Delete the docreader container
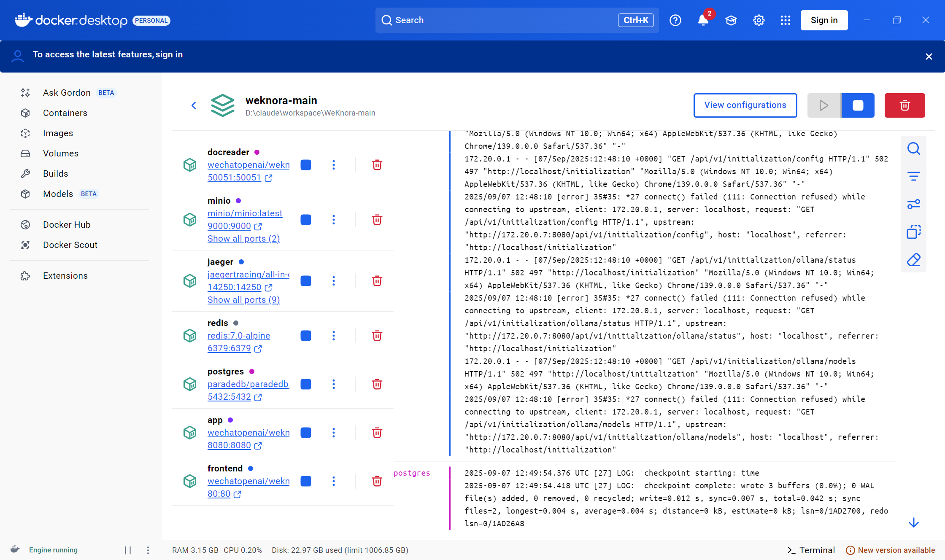This screenshot has width=945, height=560. 377,165
